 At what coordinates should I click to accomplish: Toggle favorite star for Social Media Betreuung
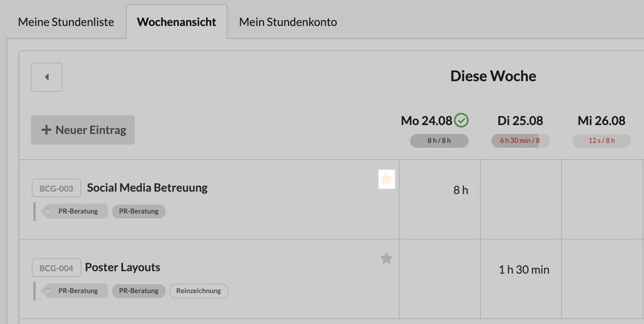click(386, 179)
